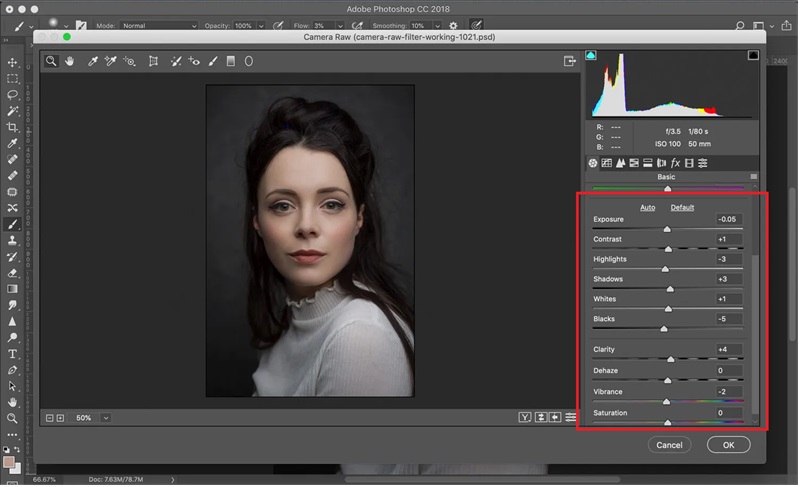Screen dimensions: 800x487
Task: Click the Exposure slider handle
Action: pyautogui.click(x=667, y=229)
